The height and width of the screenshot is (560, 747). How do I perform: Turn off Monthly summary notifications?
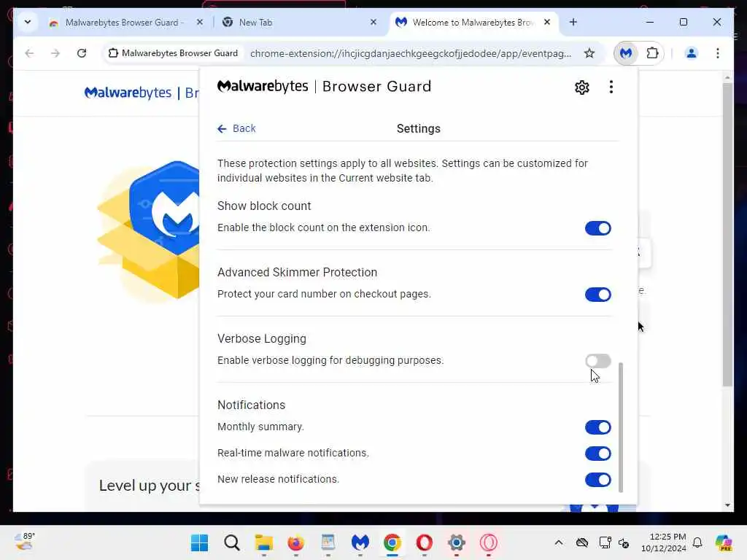click(598, 427)
